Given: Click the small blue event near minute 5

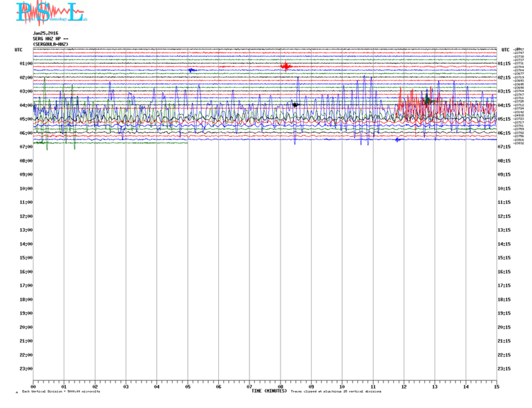Looking at the screenshot, I should tap(192, 70).
